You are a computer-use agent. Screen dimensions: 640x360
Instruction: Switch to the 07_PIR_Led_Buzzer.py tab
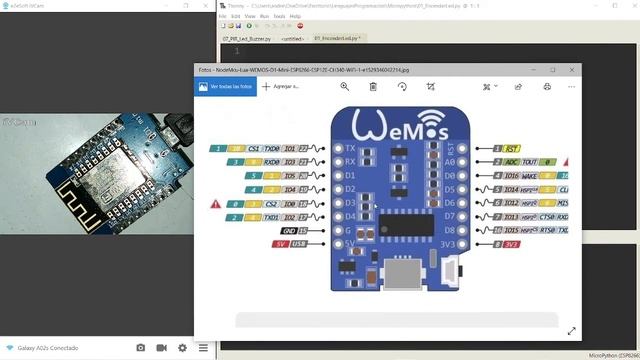coord(247,39)
